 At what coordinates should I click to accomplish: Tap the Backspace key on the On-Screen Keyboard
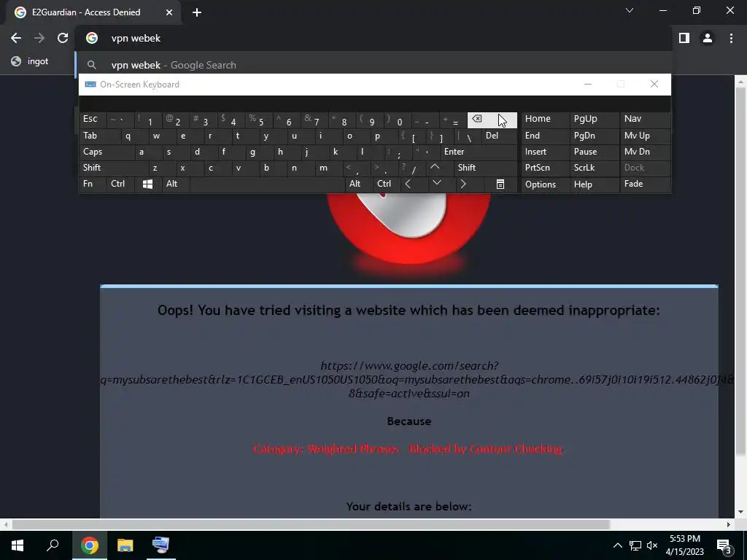point(492,120)
